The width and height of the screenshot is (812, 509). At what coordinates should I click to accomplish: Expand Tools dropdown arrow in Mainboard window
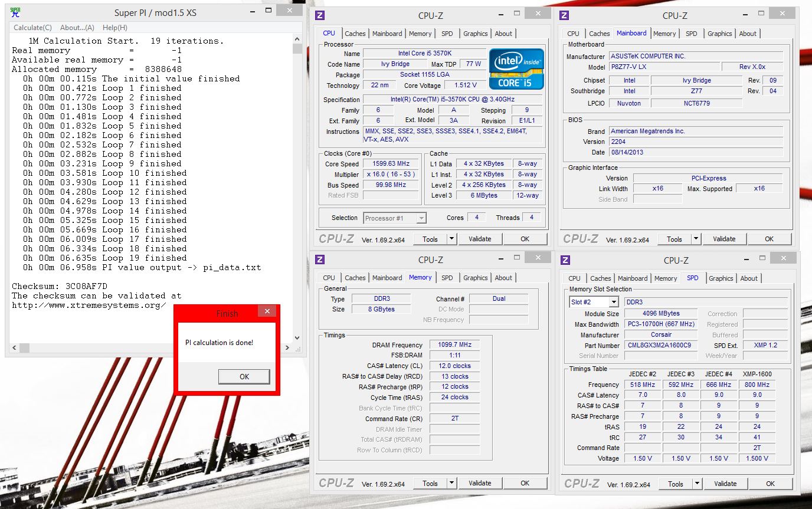[x=696, y=239]
